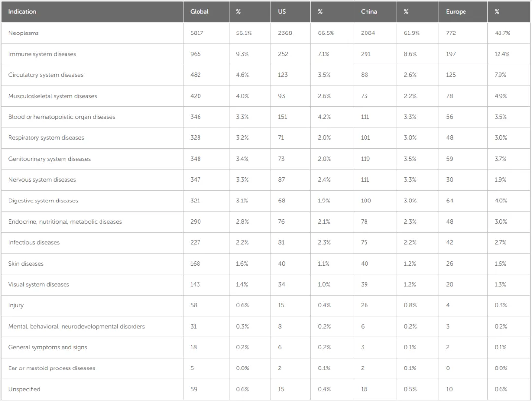Select the Unspecified row label
Image resolution: width=532 pixels, height=401 pixels.
coord(25,389)
